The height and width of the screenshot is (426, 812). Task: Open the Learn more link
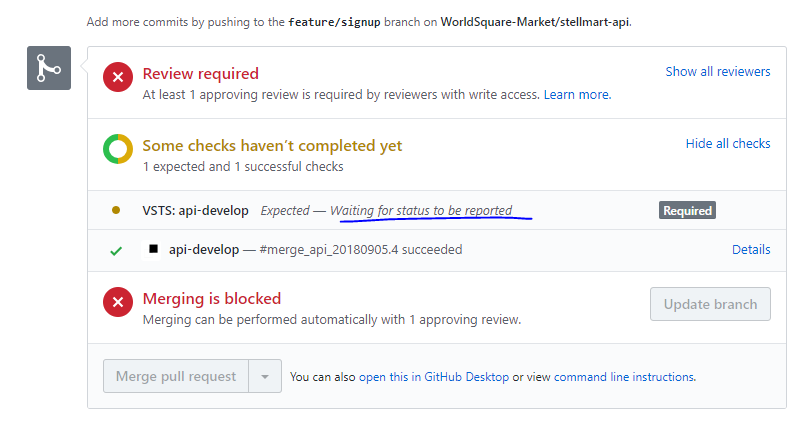click(x=576, y=95)
